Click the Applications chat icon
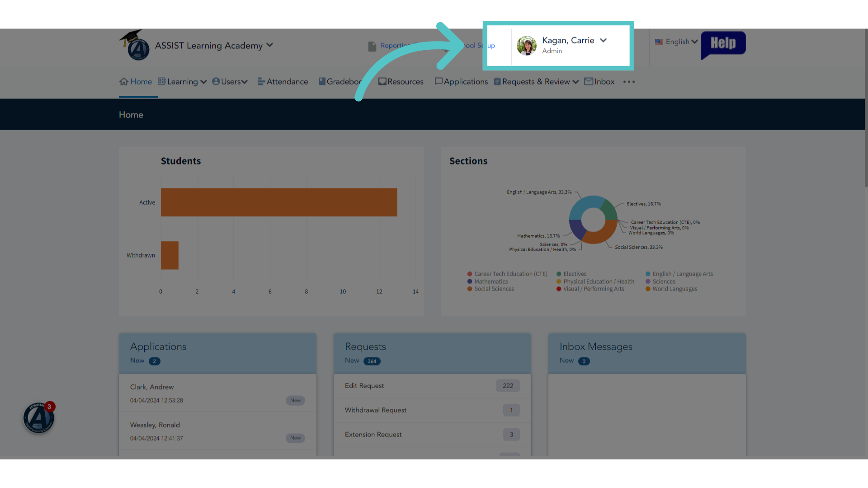The height and width of the screenshot is (488, 868). click(439, 81)
